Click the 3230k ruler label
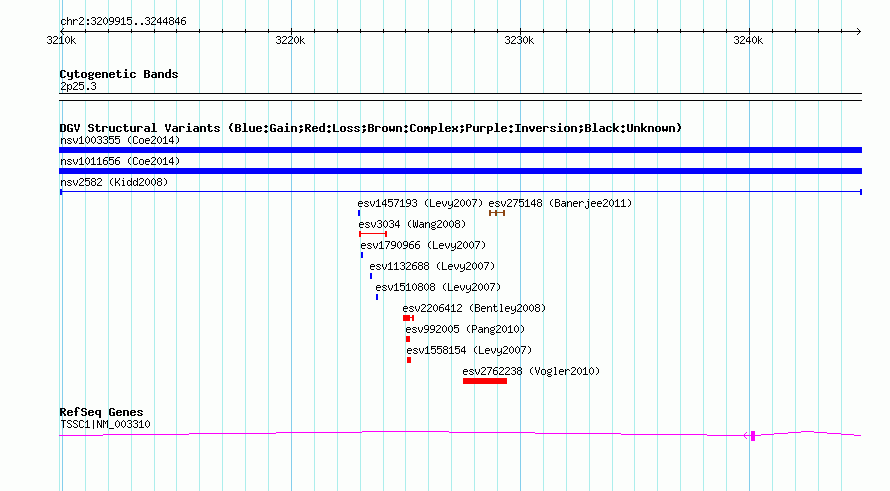This screenshot has height=491, width=890. coord(519,40)
